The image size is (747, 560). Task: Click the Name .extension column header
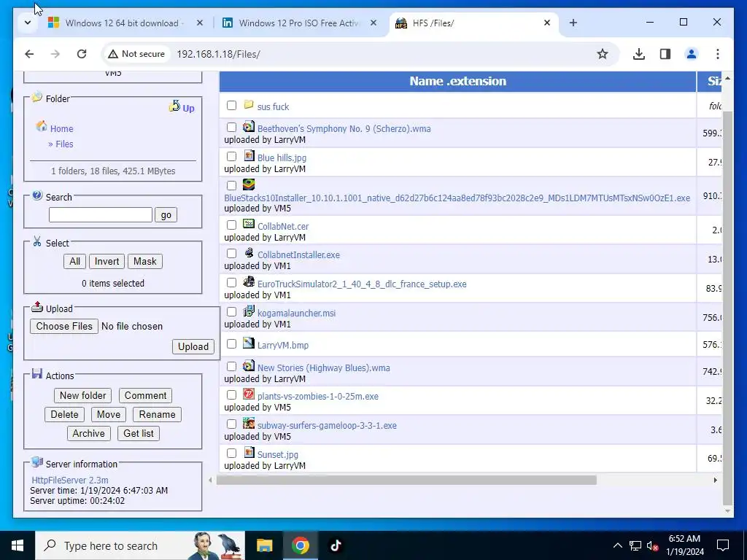[457, 81]
